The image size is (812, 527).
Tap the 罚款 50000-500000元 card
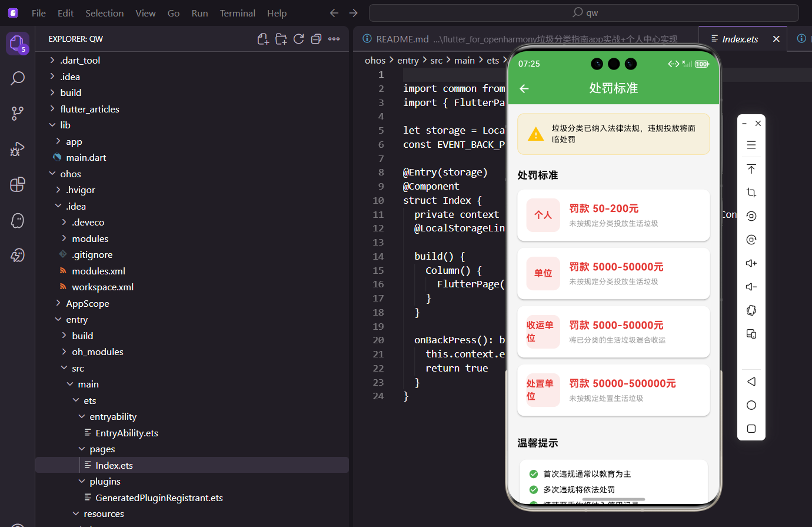pyautogui.click(x=614, y=390)
